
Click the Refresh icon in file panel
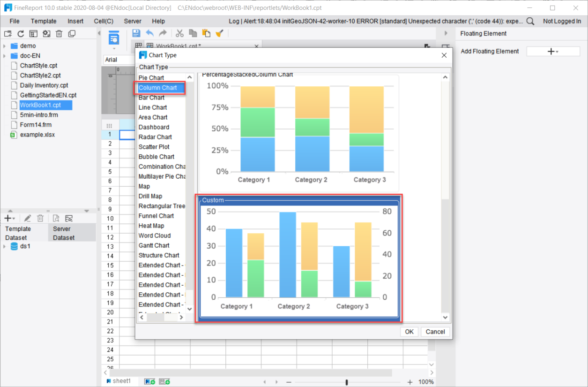click(x=21, y=34)
